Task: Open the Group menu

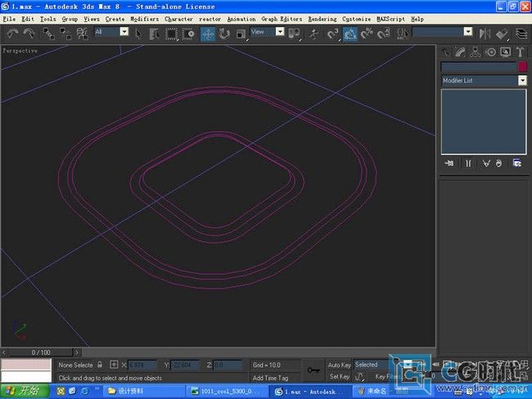Action: 70,19
